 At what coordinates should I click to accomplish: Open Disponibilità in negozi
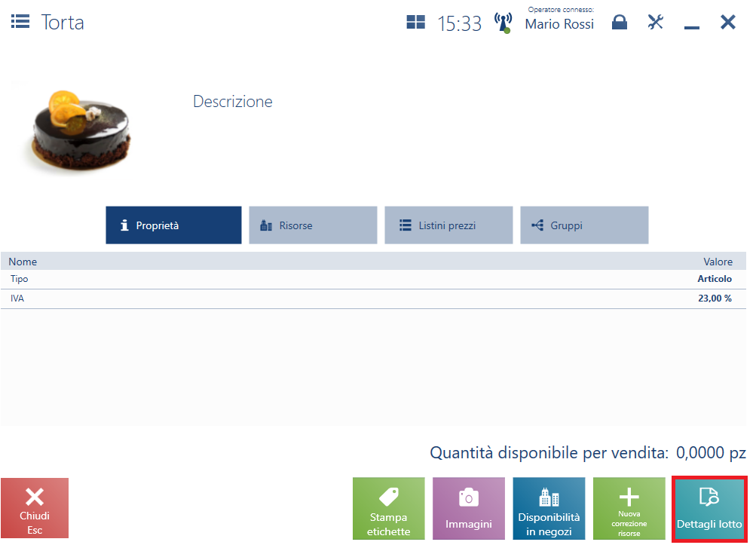[549, 508]
